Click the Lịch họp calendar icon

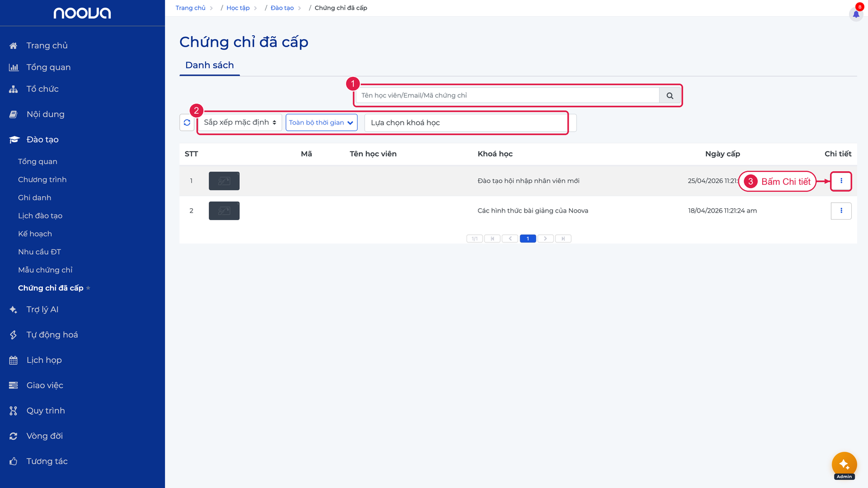pyautogui.click(x=14, y=360)
